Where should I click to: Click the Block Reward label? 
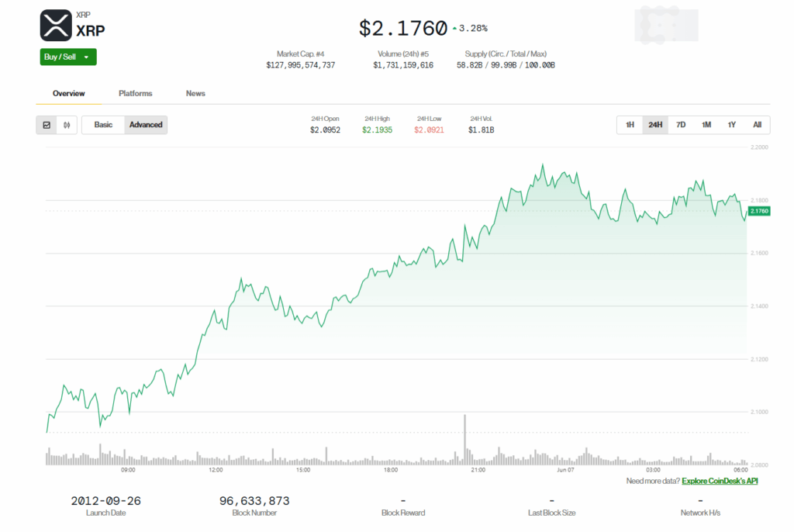pyautogui.click(x=403, y=513)
